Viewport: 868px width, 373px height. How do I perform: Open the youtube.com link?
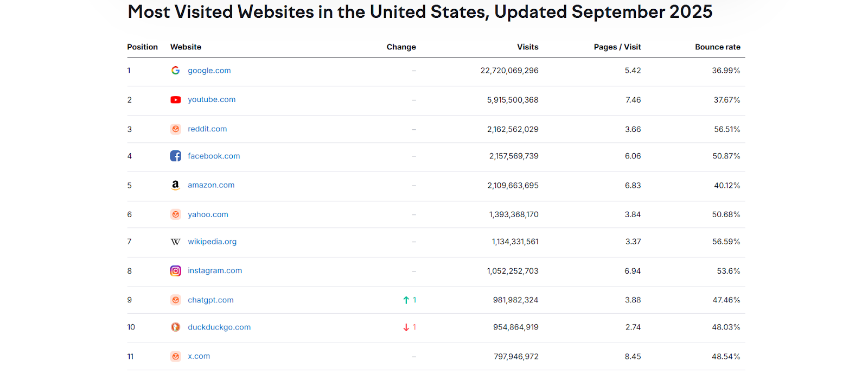coord(212,100)
